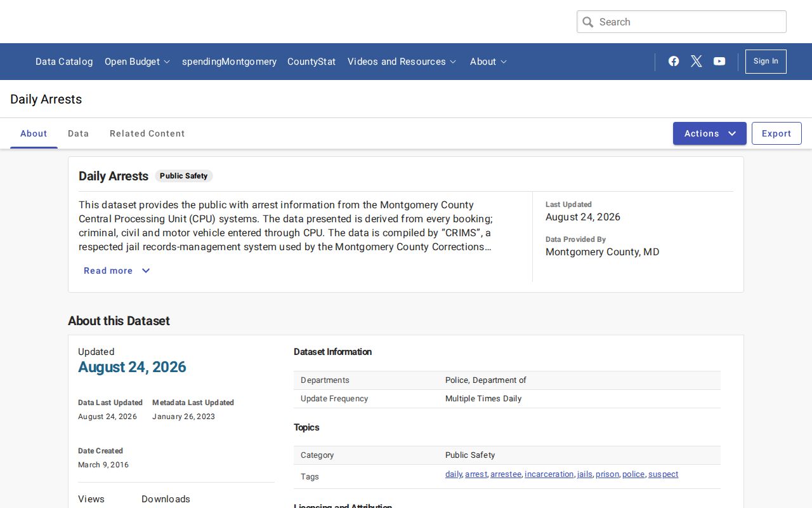This screenshot has width=812, height=508.
Task: Click the large 'August 24, 2026' updated date
Action: click(x=132, y=367)
